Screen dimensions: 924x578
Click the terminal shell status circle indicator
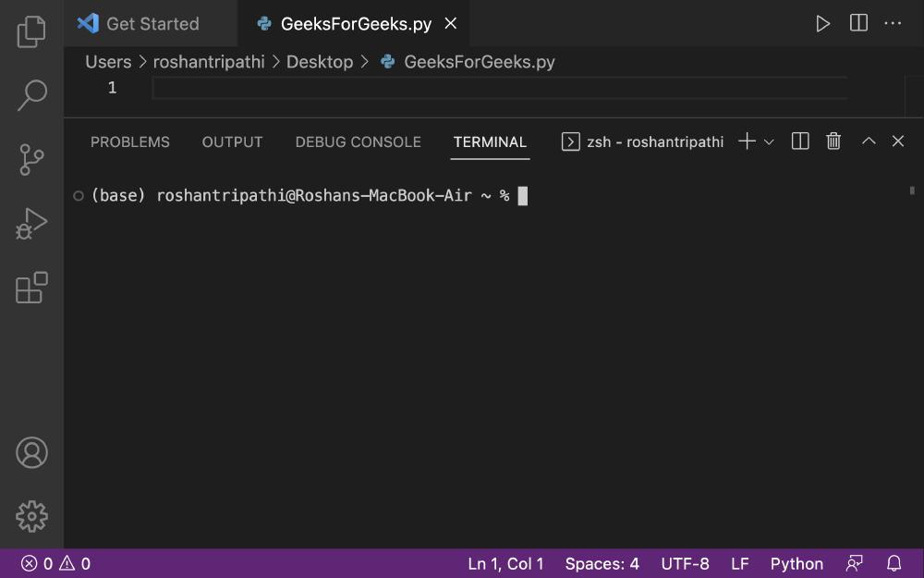point(79,196)
